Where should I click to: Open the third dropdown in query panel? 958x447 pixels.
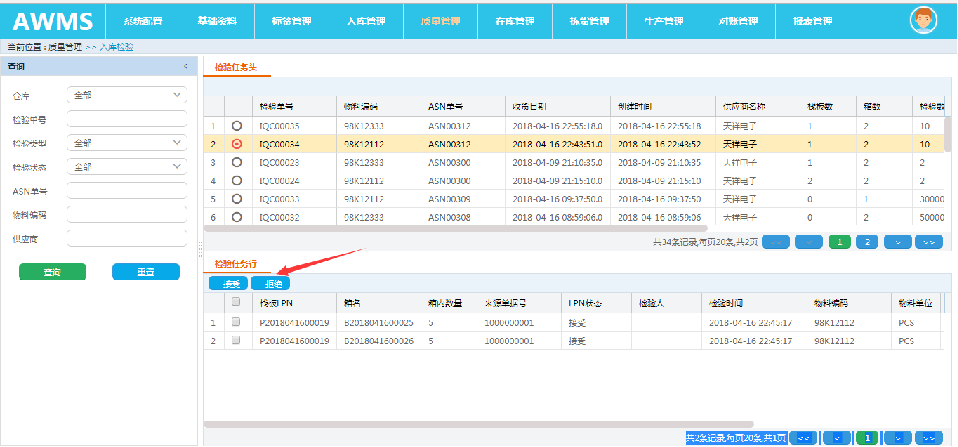pos(127,167)
